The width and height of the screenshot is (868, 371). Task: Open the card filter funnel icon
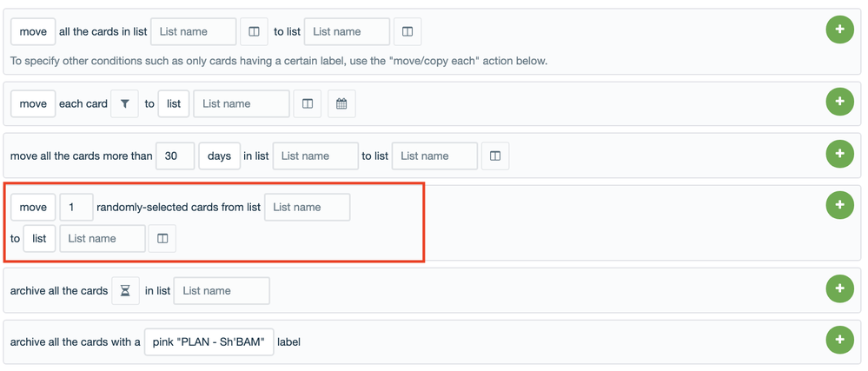[x=124, y=103]
